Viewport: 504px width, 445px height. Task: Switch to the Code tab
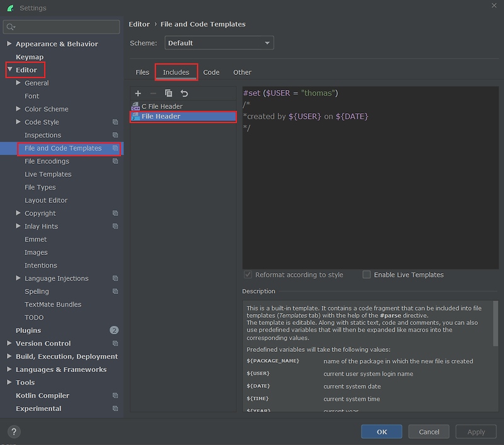click(x=211, y=72)
